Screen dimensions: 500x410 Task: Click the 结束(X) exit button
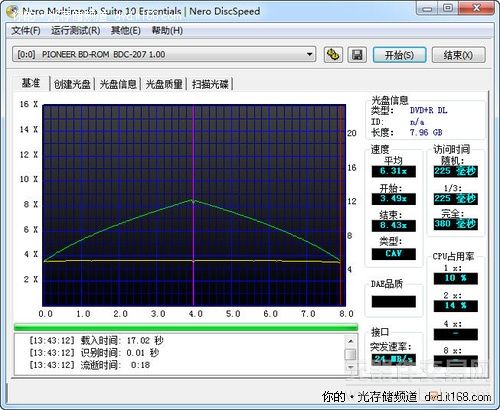point(458,55)
